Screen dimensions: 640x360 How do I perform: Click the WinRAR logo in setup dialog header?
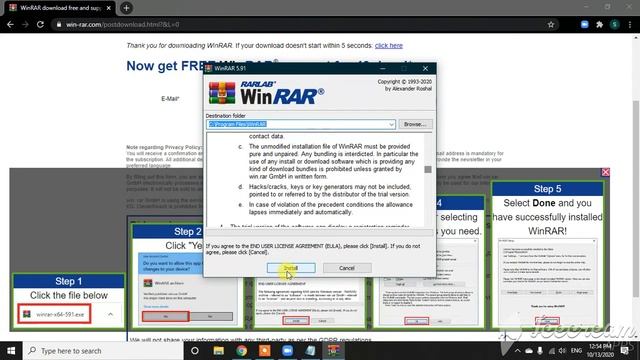pyautogui.click(x=267, y=93)
